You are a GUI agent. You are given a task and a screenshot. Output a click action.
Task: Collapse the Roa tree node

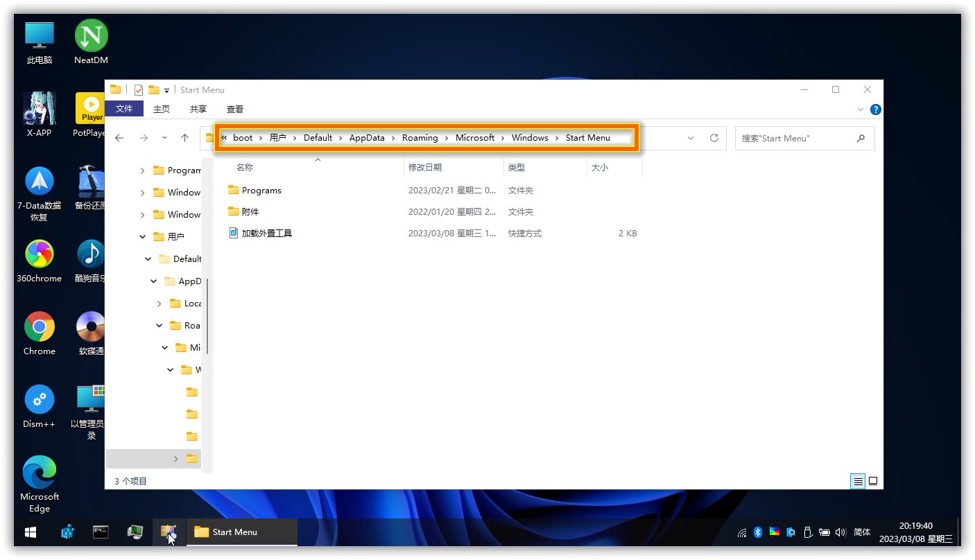pyautogui.click(x=159, y=326)
